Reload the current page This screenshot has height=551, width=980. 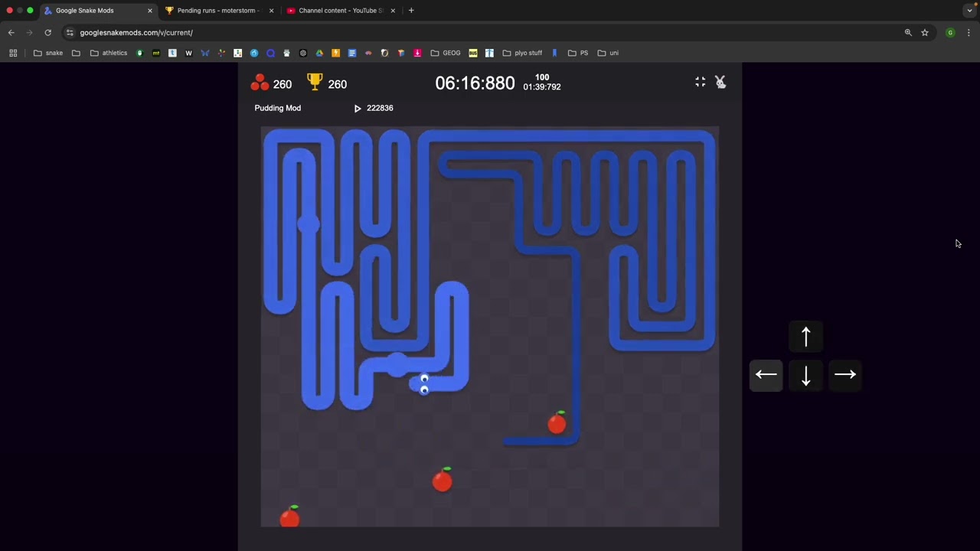47,33
